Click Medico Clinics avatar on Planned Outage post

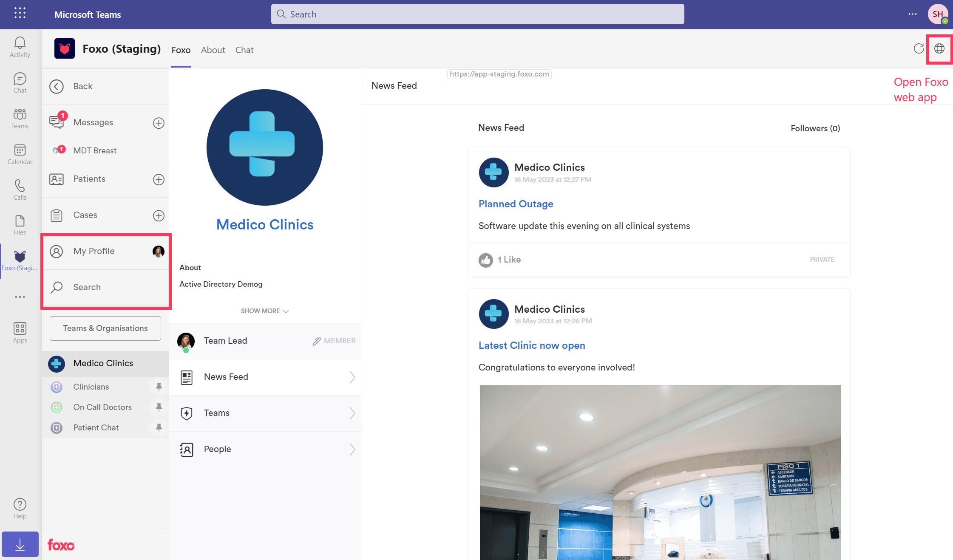tap(493, 173)
